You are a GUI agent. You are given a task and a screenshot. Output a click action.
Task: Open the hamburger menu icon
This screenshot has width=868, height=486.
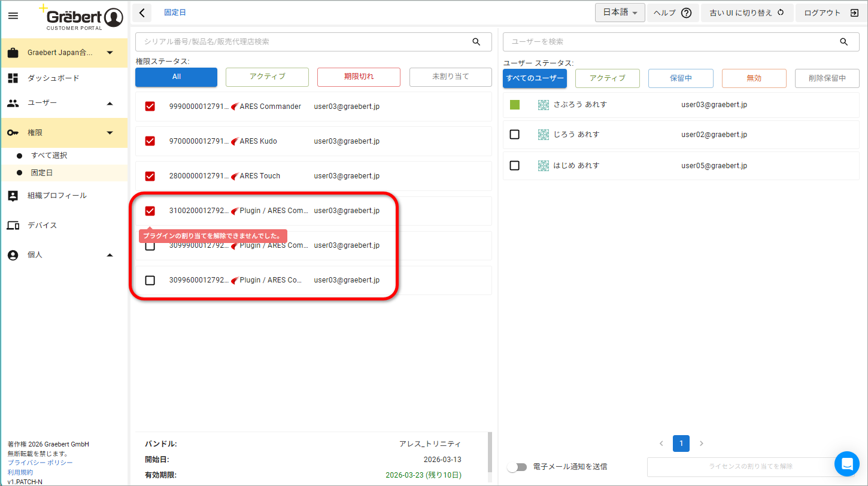pos(13,16)
